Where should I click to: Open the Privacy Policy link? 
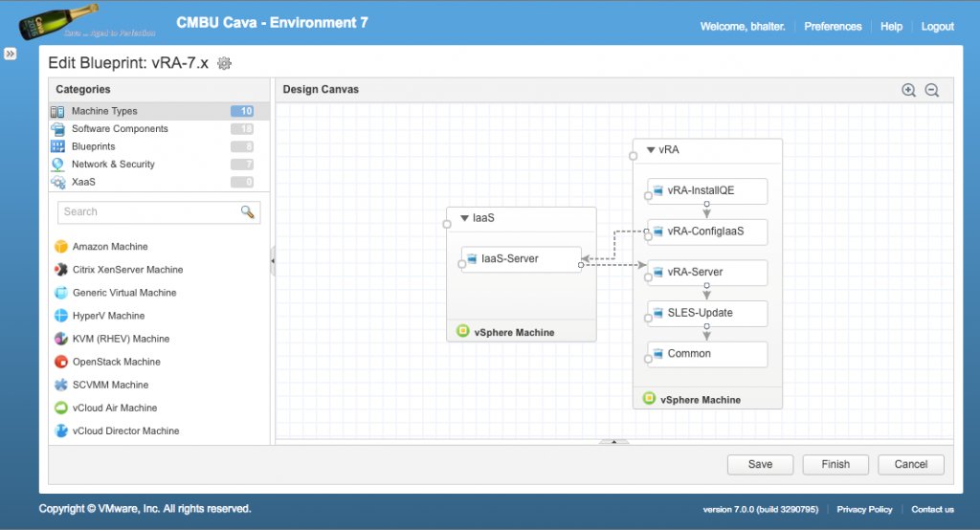click(x=864, y=509)
